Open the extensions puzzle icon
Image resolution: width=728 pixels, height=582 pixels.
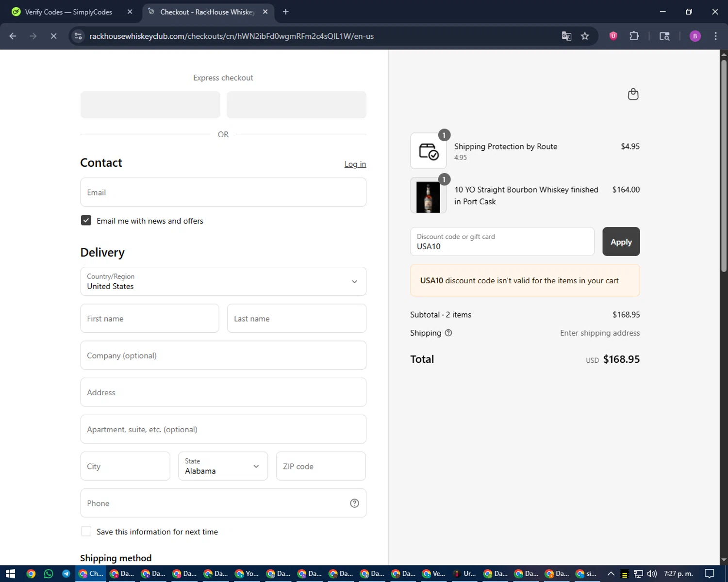(634, 35)
